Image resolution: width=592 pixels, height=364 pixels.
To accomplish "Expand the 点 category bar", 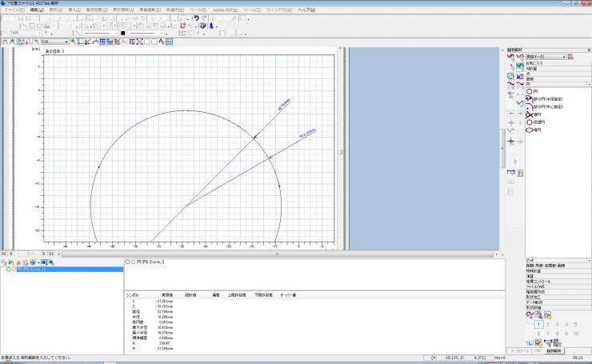I will coord(558,74).
